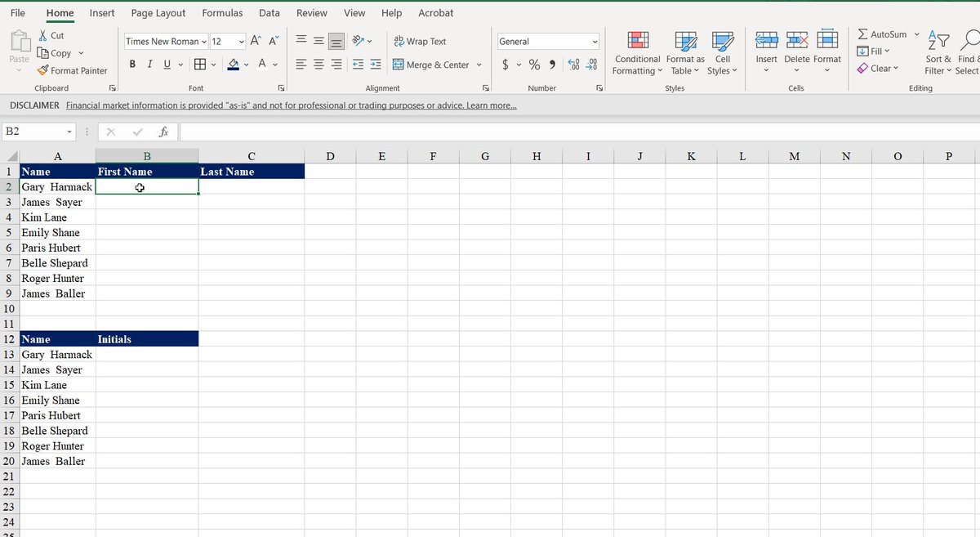
Task: Open the Times New Roman font dropdown
Action: (204, 41)
